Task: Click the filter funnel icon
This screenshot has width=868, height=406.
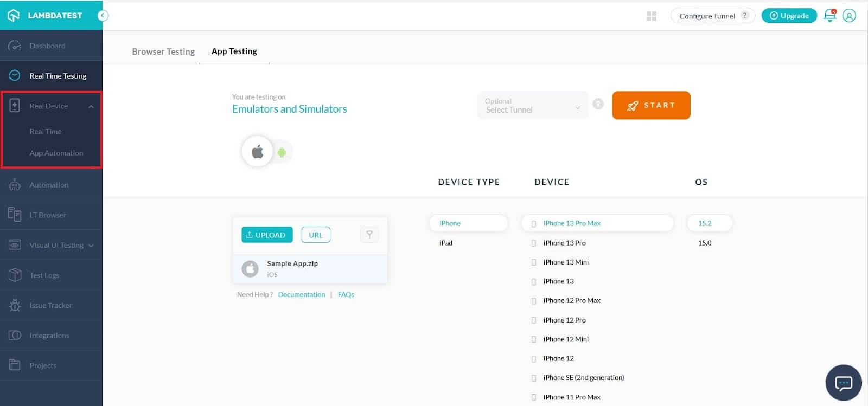Action: (x=369, y=235)
